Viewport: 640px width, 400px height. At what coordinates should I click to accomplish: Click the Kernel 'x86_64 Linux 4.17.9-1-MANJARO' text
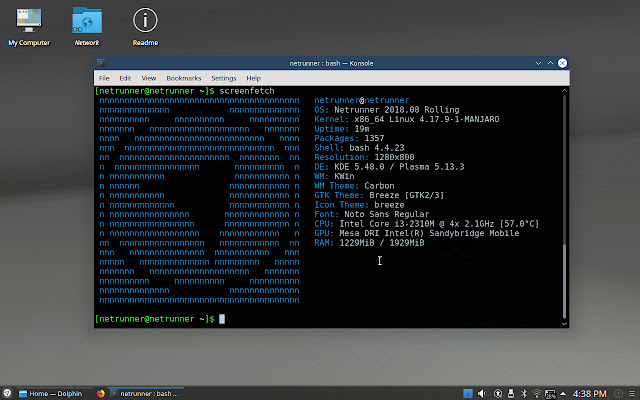(427, 119)
